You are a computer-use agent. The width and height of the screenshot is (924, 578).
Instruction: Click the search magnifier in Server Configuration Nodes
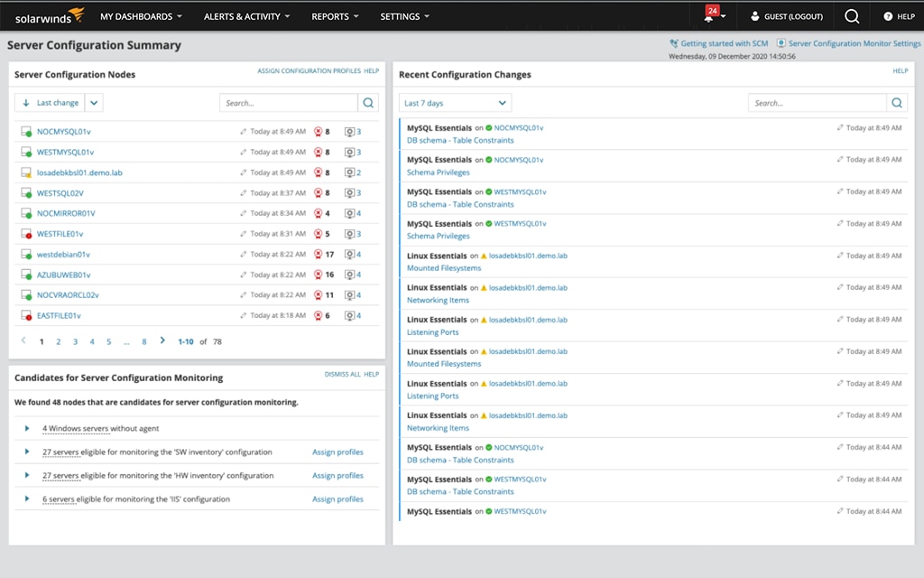pyautogui.click(x=368, y=102)
